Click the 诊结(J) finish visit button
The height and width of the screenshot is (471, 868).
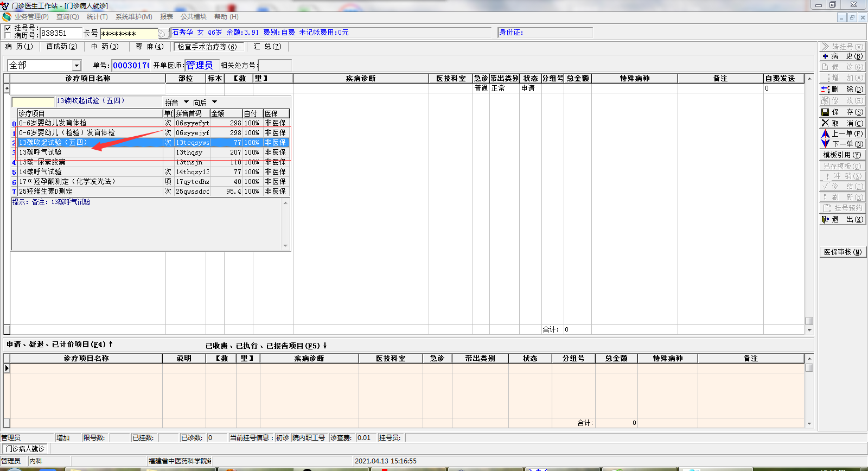[x=842, y=186]
